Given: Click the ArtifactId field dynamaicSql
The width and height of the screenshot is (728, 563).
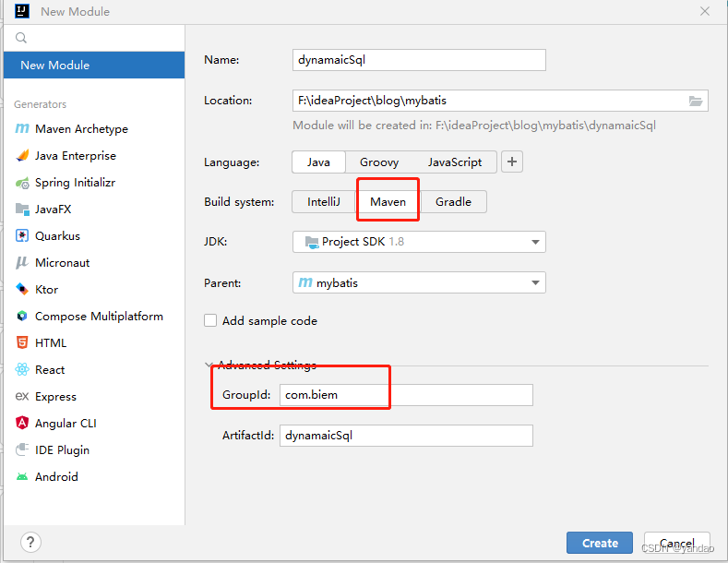Looking at the screenshot, I should (406, 436).
